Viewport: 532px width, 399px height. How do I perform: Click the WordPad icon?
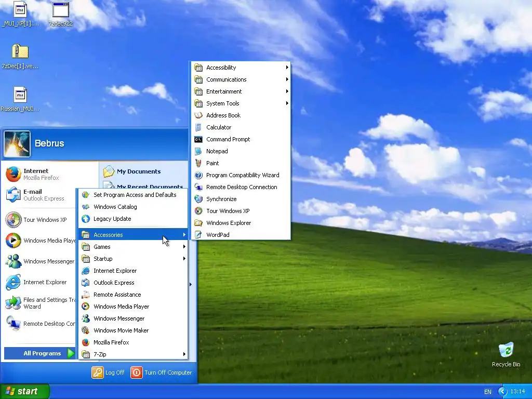[x=198, y=235]
